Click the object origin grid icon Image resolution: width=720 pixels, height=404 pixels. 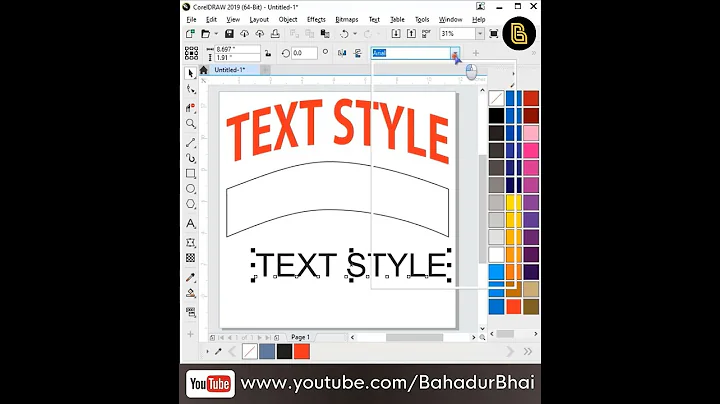(191, 53)
